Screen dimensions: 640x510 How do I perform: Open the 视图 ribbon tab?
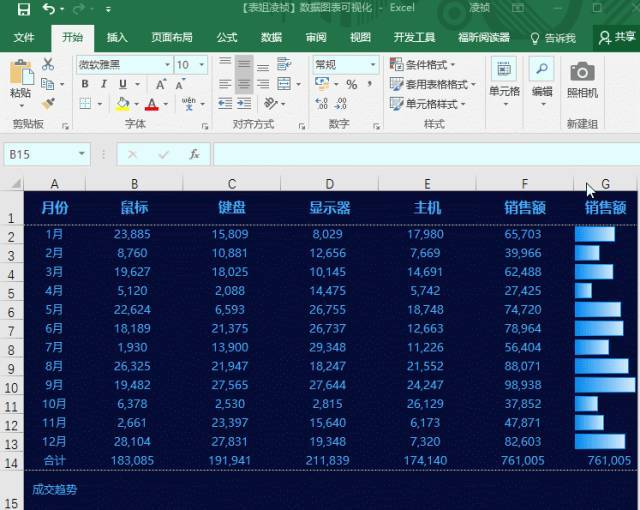(360, 38)
